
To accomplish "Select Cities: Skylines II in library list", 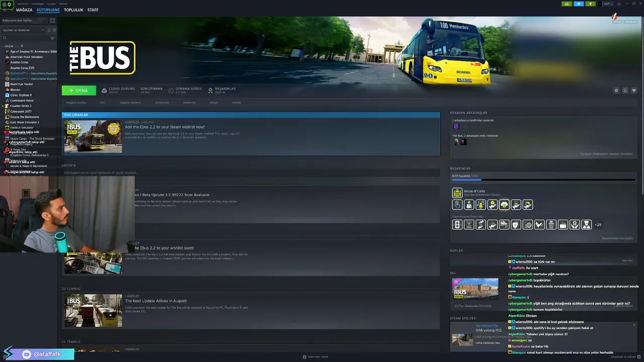I will click(18, 95).
